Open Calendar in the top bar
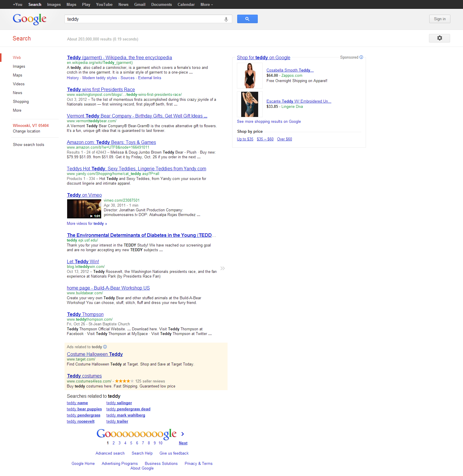The height and width of the screenshot is (476, 463). [x=186, y=4]
